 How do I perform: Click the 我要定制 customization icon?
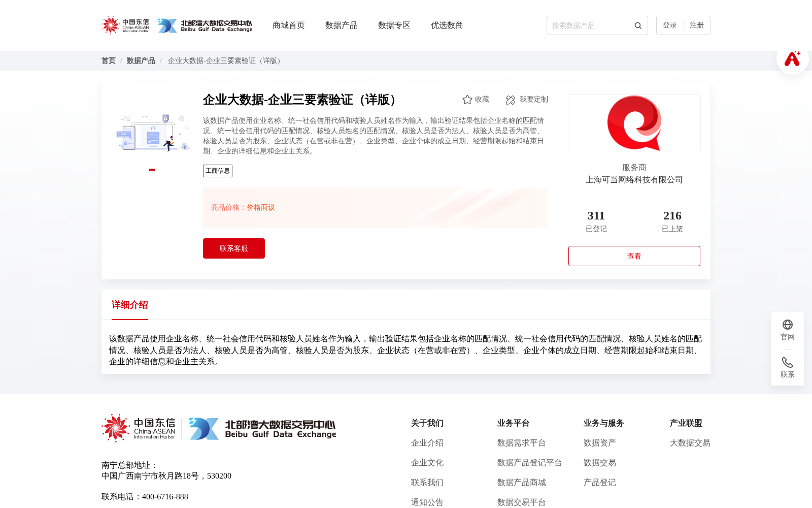(510, 100)
